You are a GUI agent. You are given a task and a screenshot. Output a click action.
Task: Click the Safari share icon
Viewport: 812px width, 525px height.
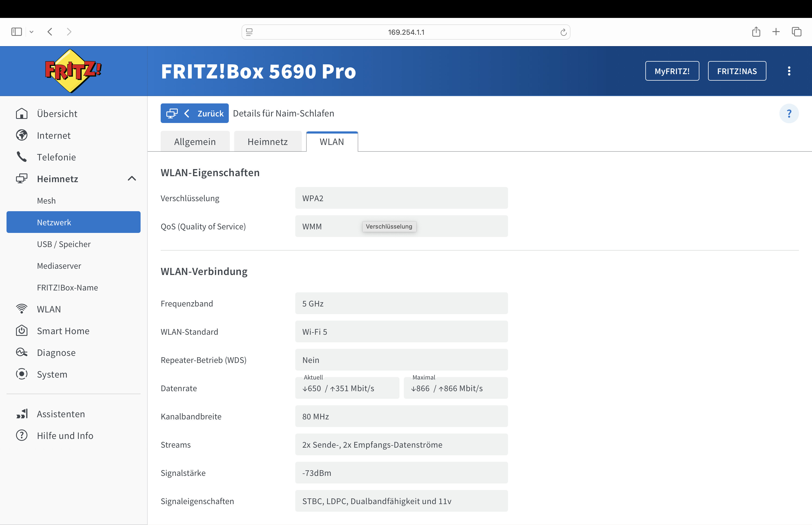click(x=756, y=32)
